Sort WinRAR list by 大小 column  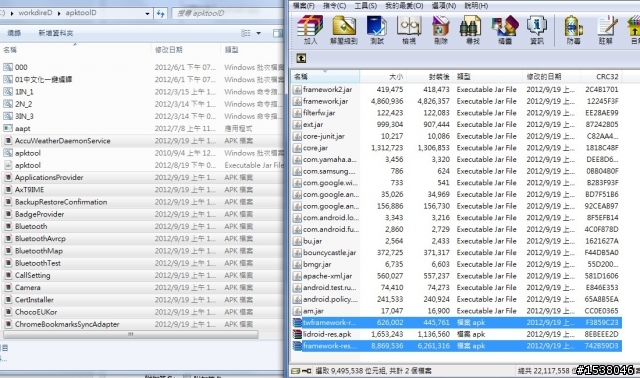(383, 76)
